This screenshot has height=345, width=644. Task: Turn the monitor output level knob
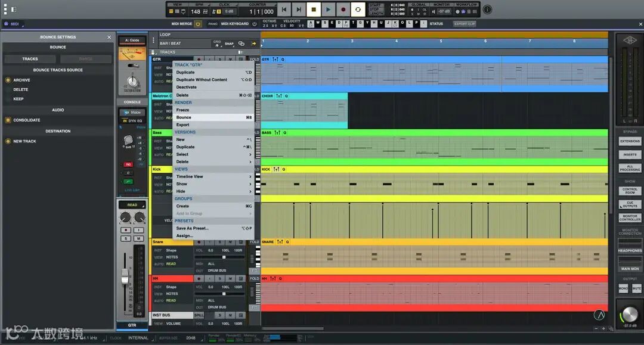629,315
